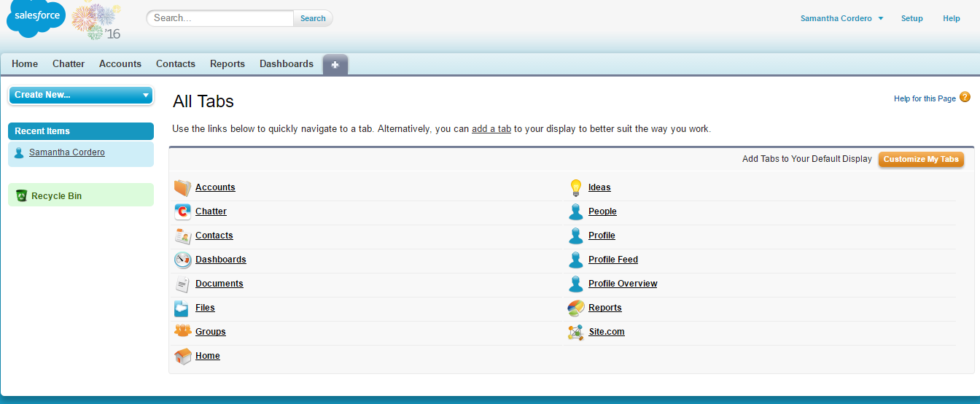Image resolution: width=980 pixels, height=404 pixels.
Task: Open the Dashboards link in All Tabs
Action: [221, 260]
